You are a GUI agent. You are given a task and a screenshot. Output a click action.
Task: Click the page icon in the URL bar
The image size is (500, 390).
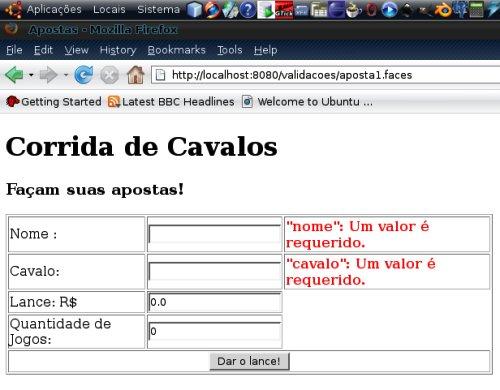coord(160,75)
